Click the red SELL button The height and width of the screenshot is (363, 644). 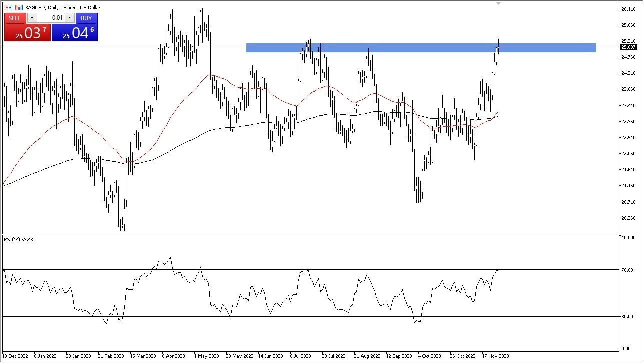[15, 18]
